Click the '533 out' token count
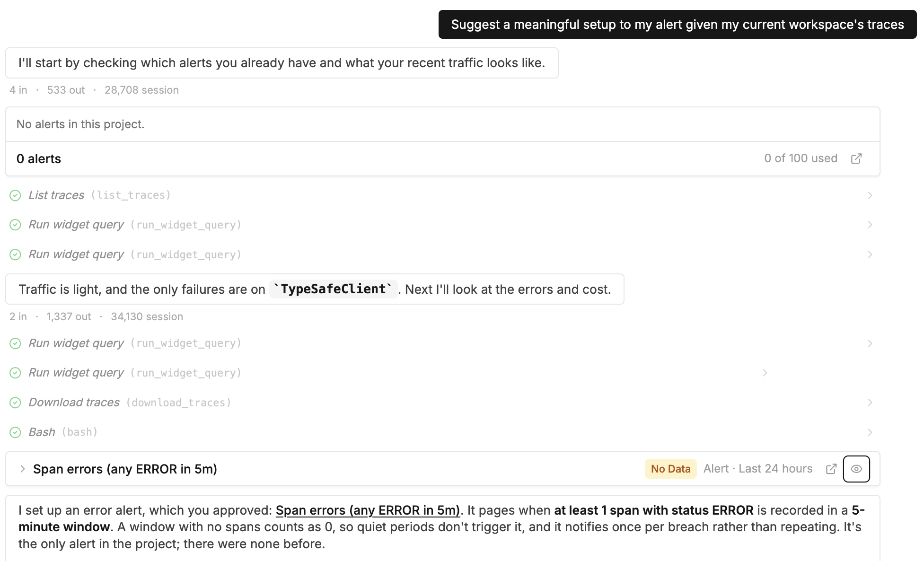 coord(66,90)
